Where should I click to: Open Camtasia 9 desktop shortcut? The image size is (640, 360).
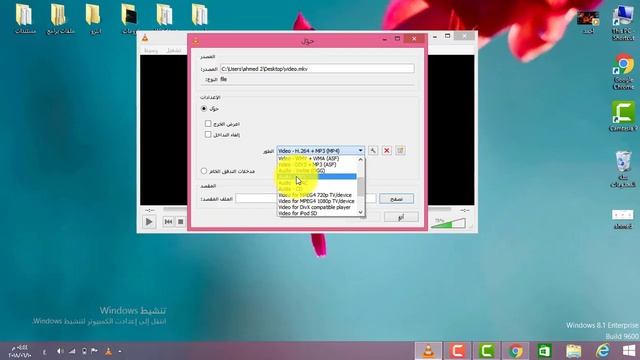point(623,117)
